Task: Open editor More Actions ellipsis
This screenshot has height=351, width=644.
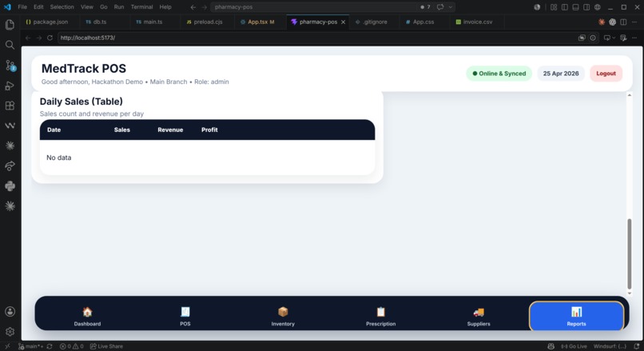Action: [x=634, y=22]
